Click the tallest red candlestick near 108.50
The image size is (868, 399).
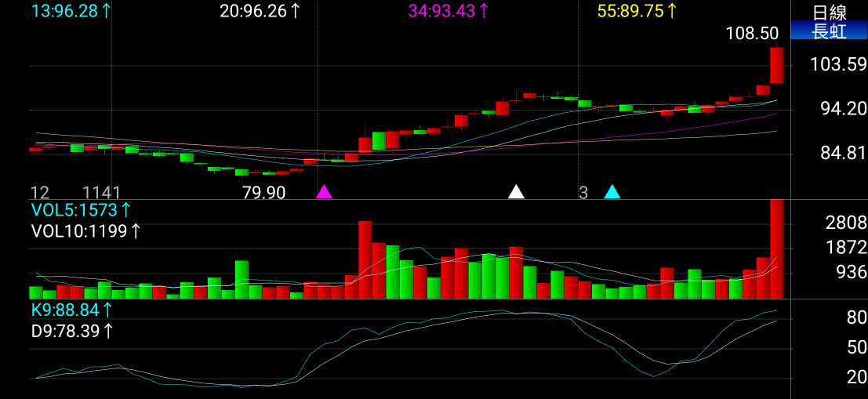click(777, 65)
